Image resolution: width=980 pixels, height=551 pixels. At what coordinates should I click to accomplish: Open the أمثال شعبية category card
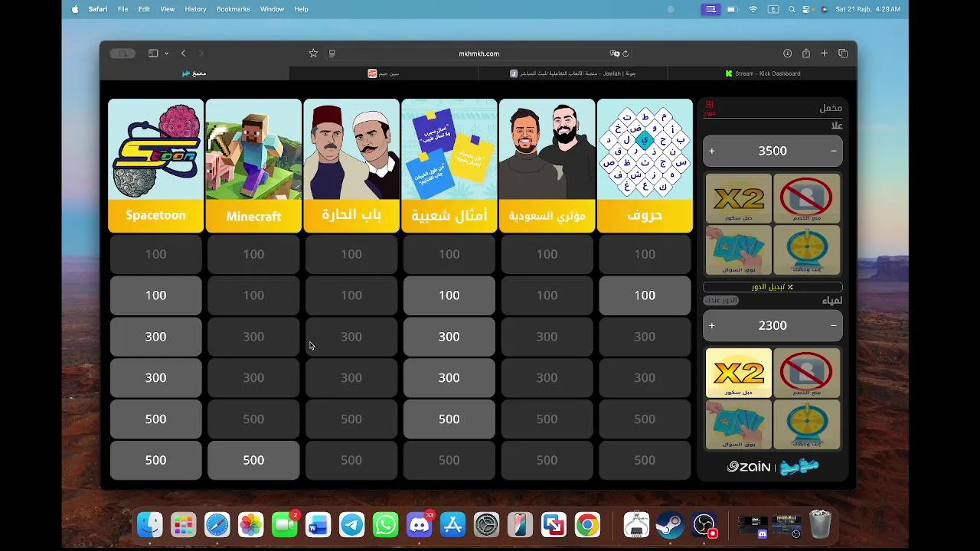(449, 165)
